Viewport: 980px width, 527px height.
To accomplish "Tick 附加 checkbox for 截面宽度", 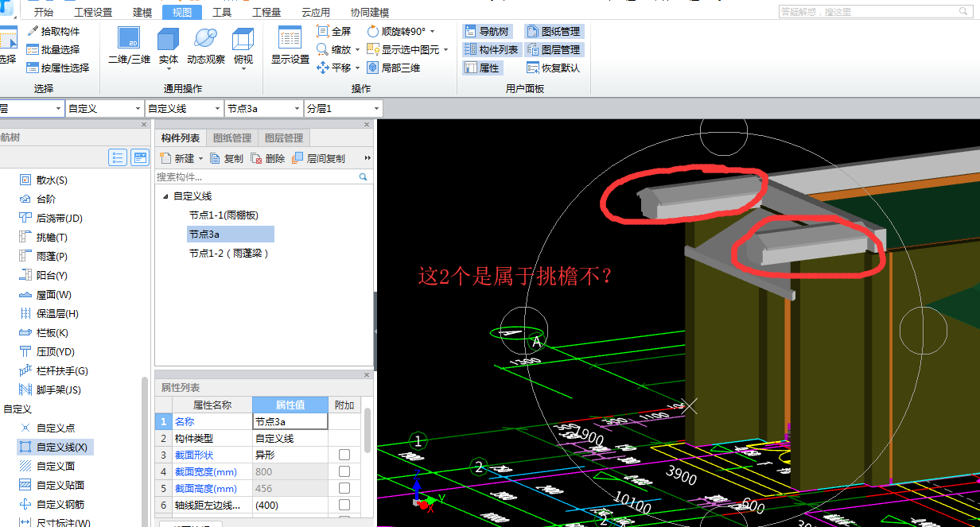I will 344,471.
